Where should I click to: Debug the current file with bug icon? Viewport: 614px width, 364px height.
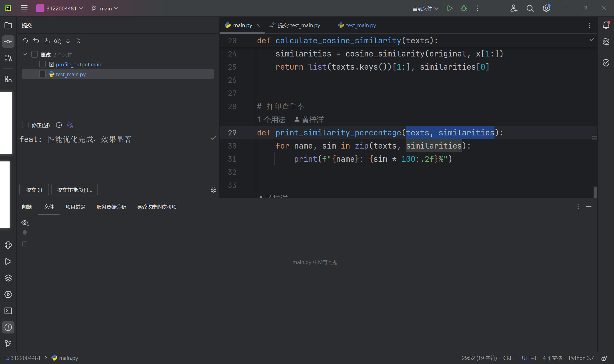click(464, 8)
